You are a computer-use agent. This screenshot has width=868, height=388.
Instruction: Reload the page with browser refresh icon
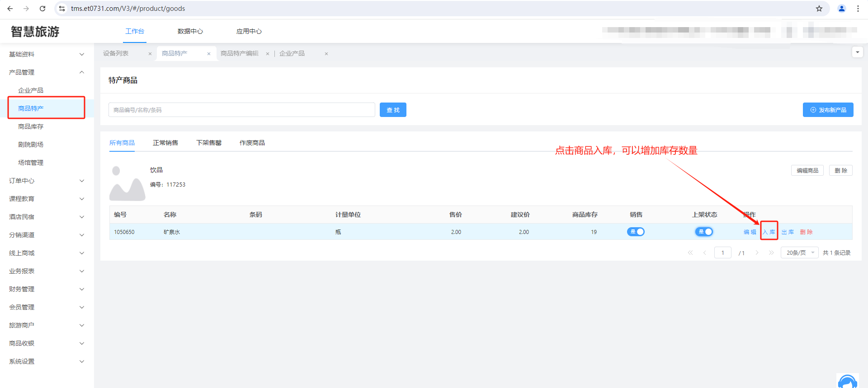click(x=42, y=9)
